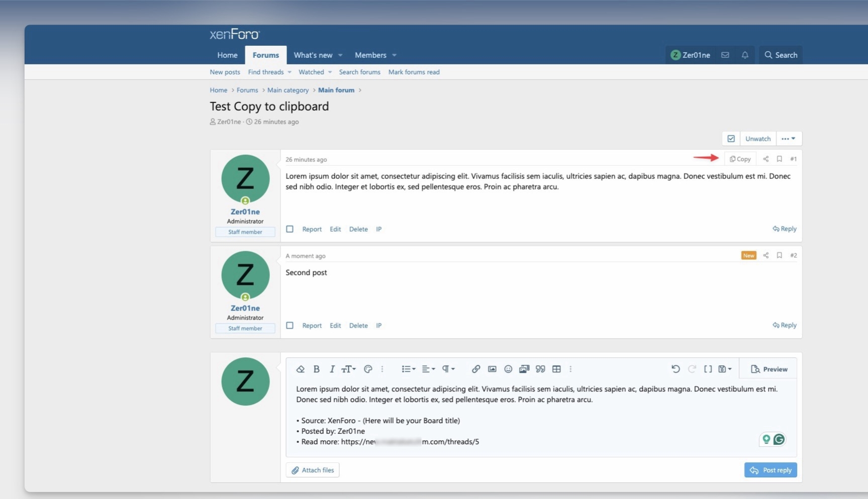Open the smilies emoji picker
Viewport: 868px width, 499px height.
click(508, 369)
